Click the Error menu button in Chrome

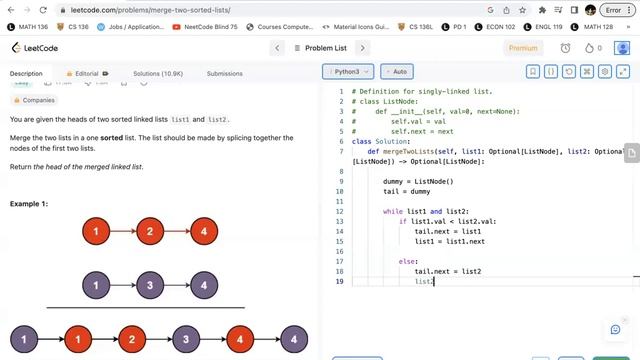618,10
